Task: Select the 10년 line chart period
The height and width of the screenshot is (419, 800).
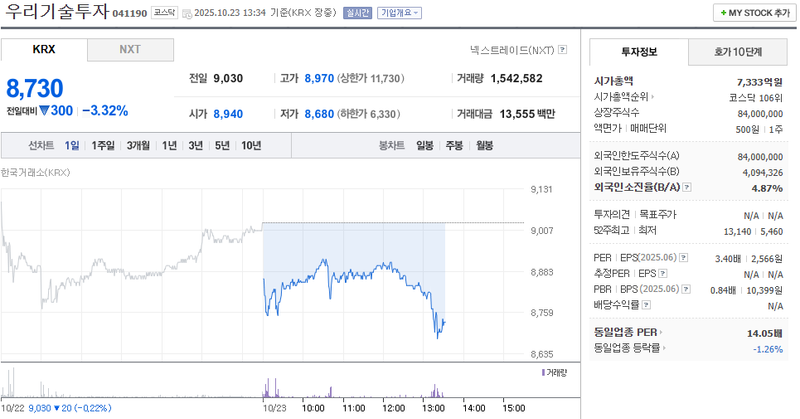Action: (x=251, y=146)
